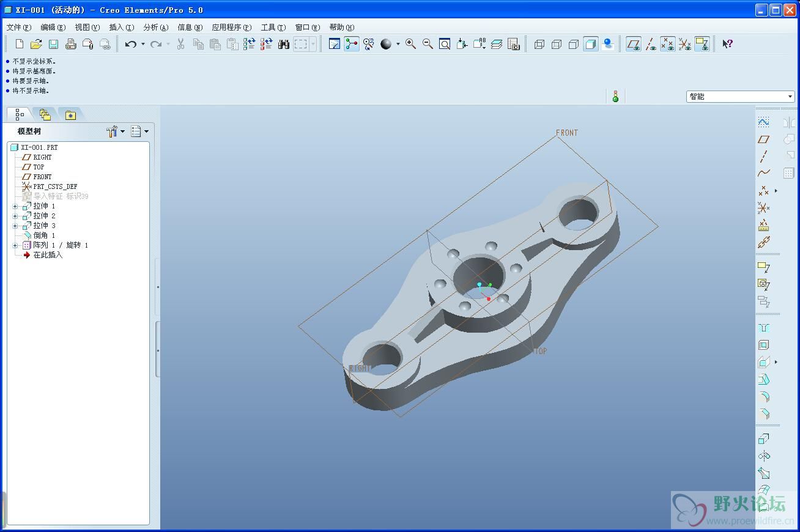Toggle datum points display

[x=668, y=44]
